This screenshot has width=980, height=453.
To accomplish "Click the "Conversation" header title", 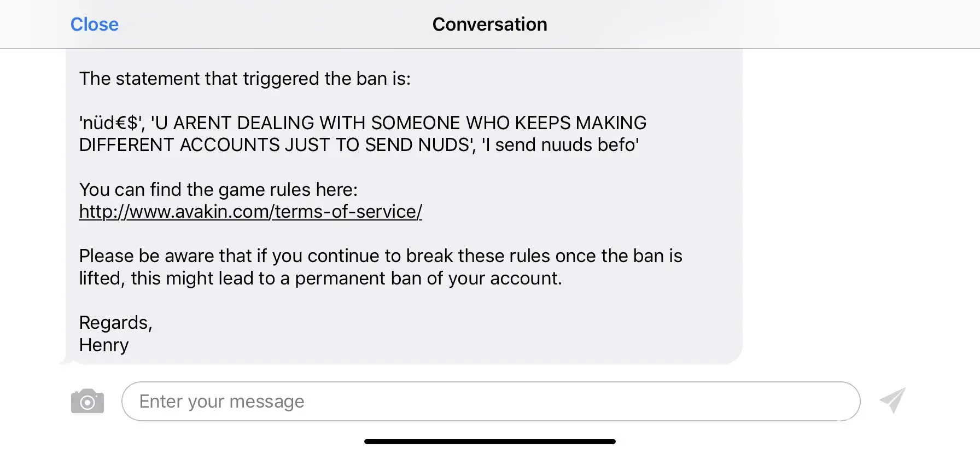I will 489,25.
